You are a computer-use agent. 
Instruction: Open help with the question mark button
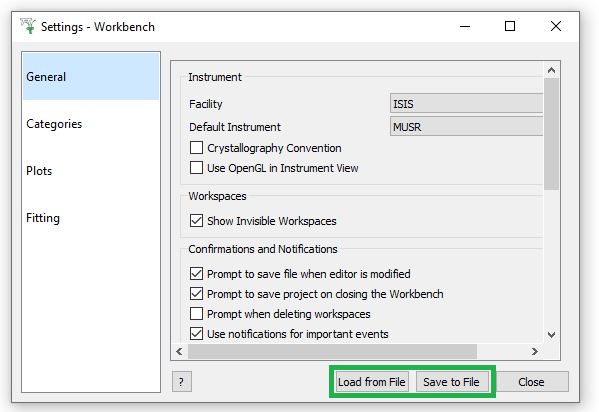coord(181,382)
